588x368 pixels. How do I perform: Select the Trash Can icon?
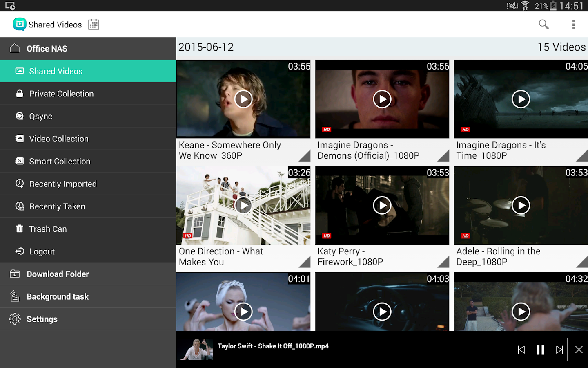pos(19,229)
